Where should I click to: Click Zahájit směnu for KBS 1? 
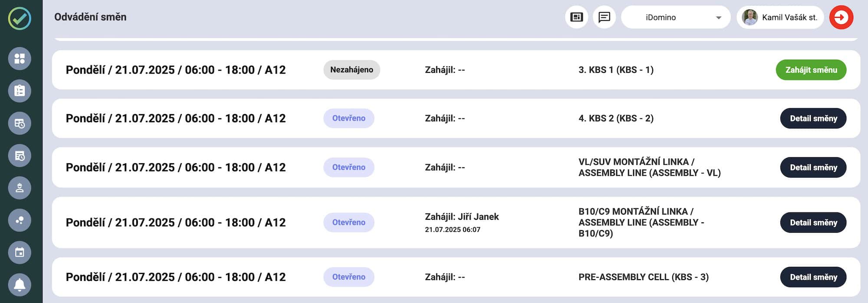click(x=811, y=70)
